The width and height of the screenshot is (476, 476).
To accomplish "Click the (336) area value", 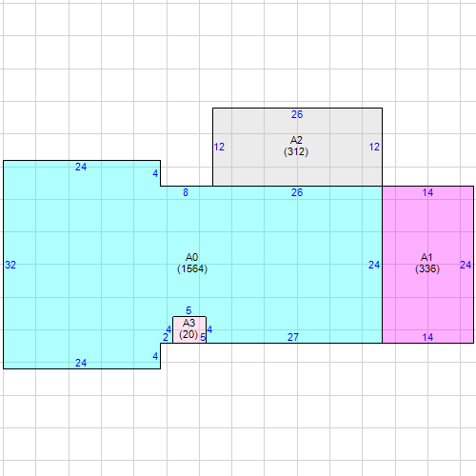I will tap(427, 268).
